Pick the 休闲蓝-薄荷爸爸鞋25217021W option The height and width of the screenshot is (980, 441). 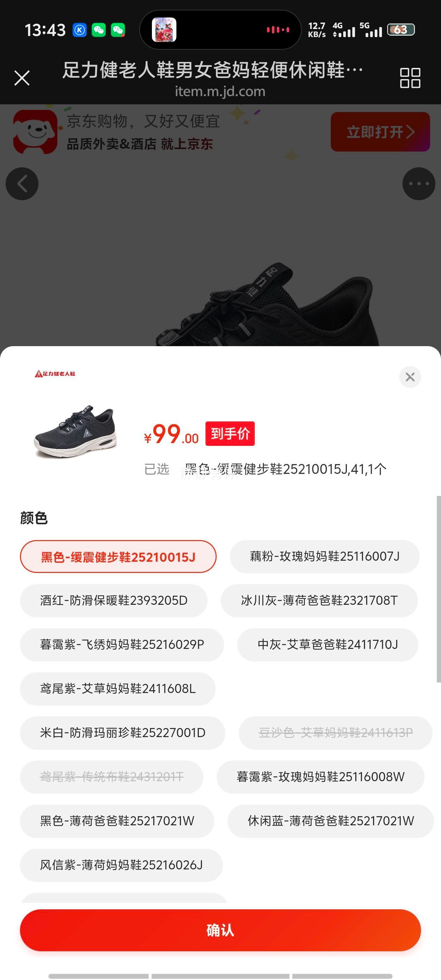pyautogui.click(x=331, y=821)
